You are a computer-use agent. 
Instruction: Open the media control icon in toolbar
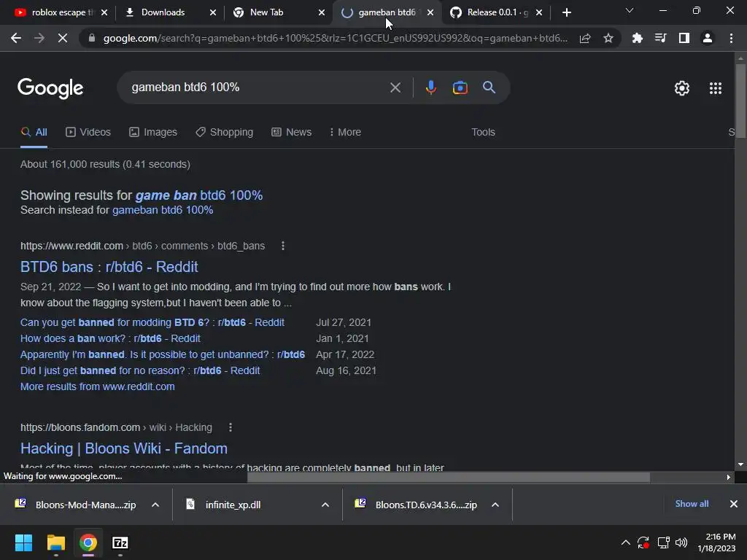click(x=660, y=38)
